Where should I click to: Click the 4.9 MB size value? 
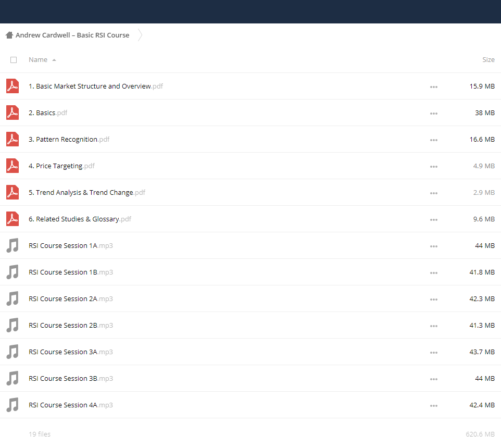pyautogui.click(x=484, y=166)
